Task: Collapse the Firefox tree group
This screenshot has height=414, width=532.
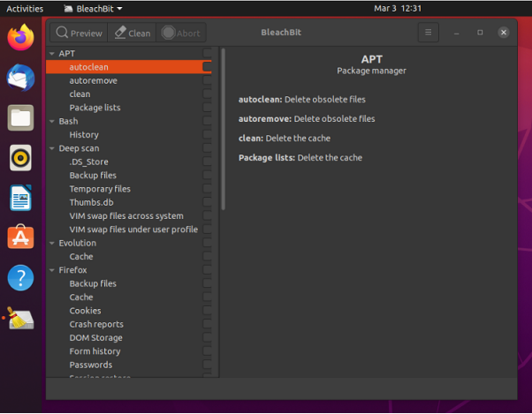Action: pos(51,270)
